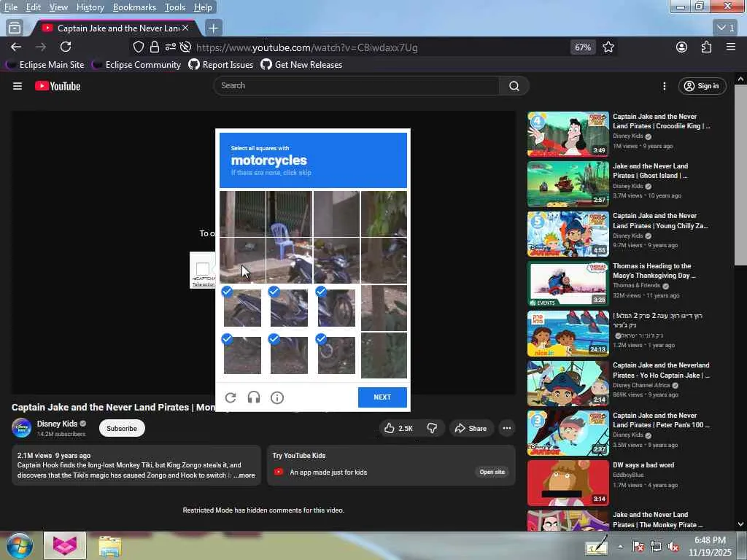Viewport: 747px width, 560px height.
Task: Expand the list all tabs dropdown
Action: click(x=726, y=28)
